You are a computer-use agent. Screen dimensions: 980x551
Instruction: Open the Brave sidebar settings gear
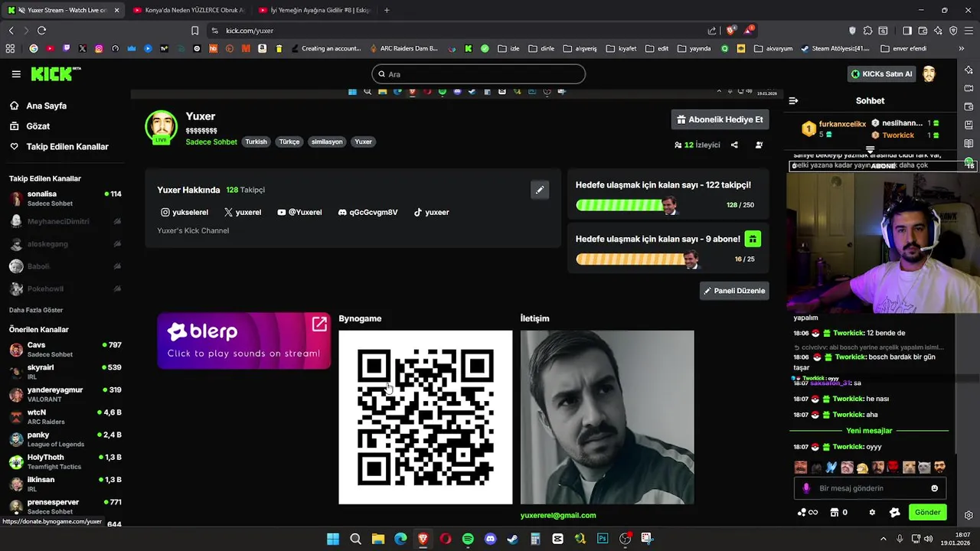[969, 515]
